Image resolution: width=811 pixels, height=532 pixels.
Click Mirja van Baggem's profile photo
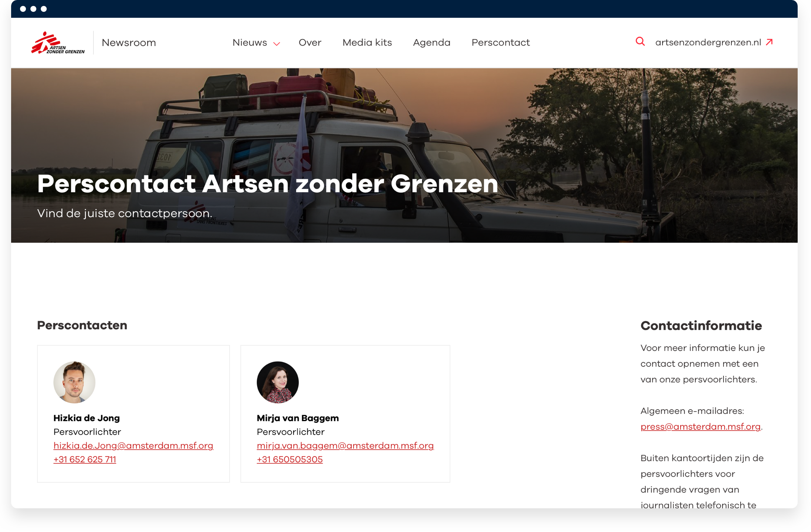pyautogui.click(x=278, y=382)
